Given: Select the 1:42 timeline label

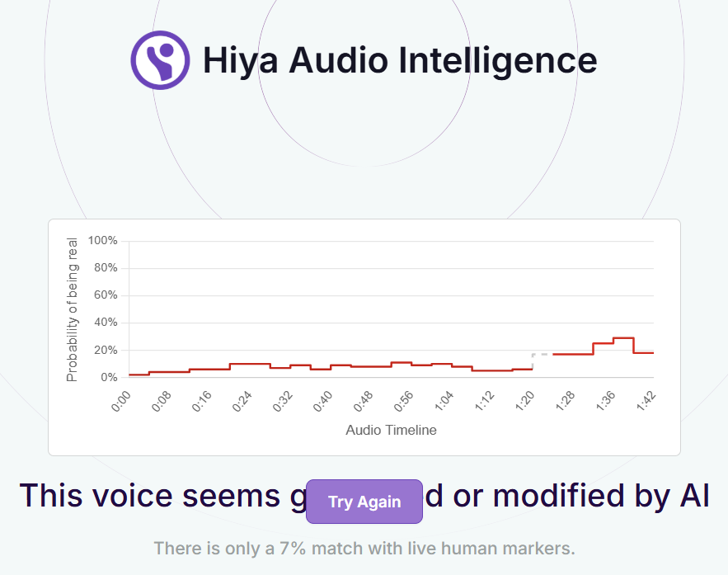Looking at the screenshot, I should tap(646, 402).
